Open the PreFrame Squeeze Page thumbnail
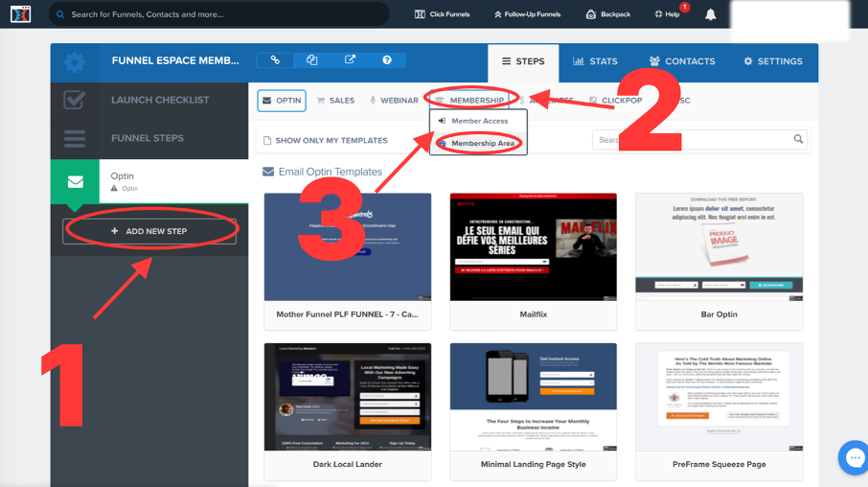This screenshot has width=868, height=487. pos(720,397)
